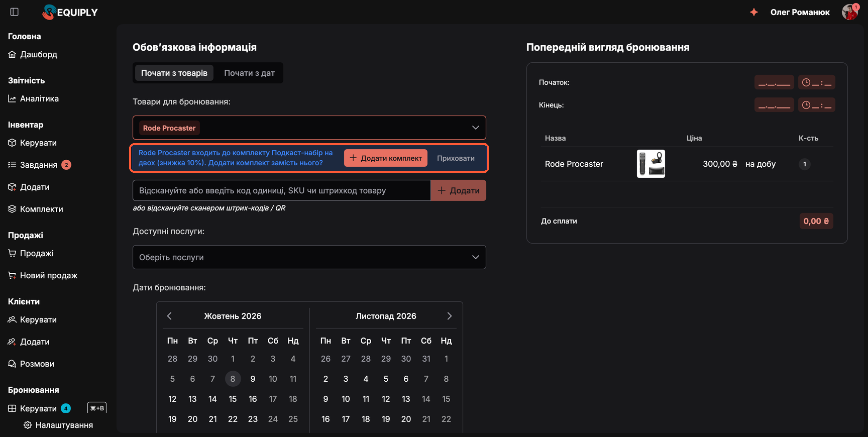This screenshot has height=437, width=868.
Task: Click the Rode Procaster selected tag
Action: pos(169,128)
